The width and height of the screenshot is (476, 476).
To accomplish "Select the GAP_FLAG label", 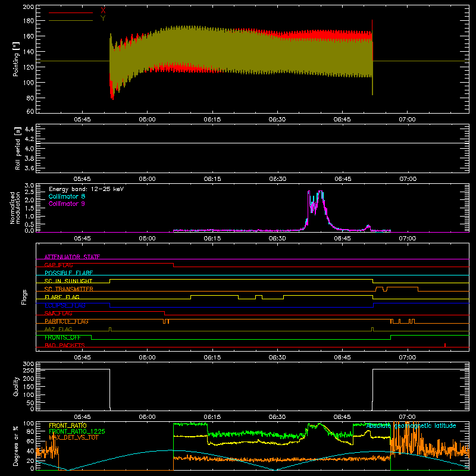I will [x=58, y=265].
